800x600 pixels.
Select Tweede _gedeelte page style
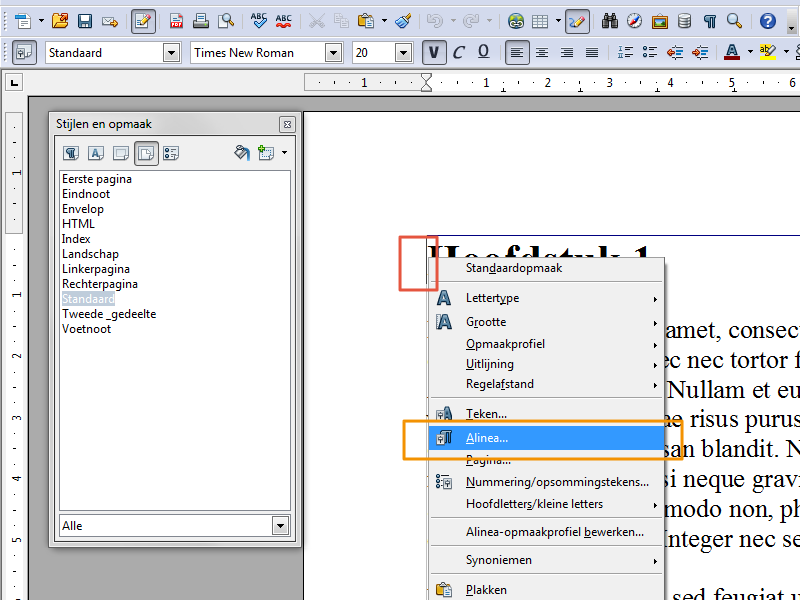[x=109, y=314]
